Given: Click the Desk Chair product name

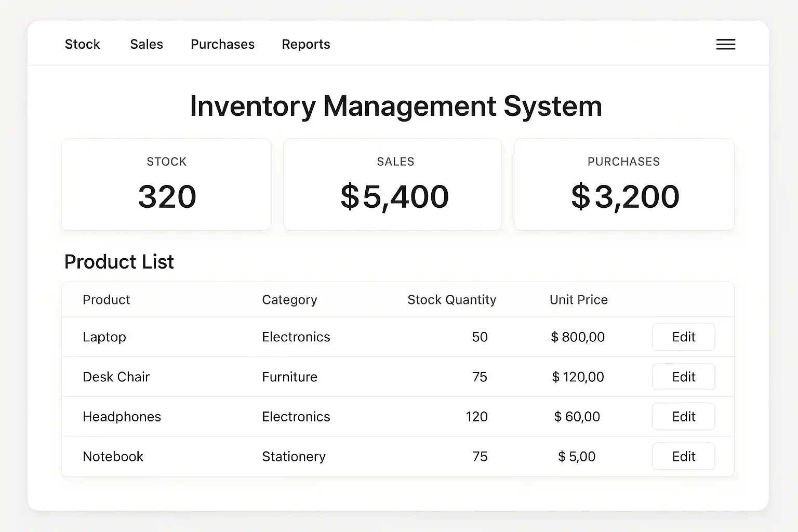Looking at the screenshot, I should [x=116, y=377].
